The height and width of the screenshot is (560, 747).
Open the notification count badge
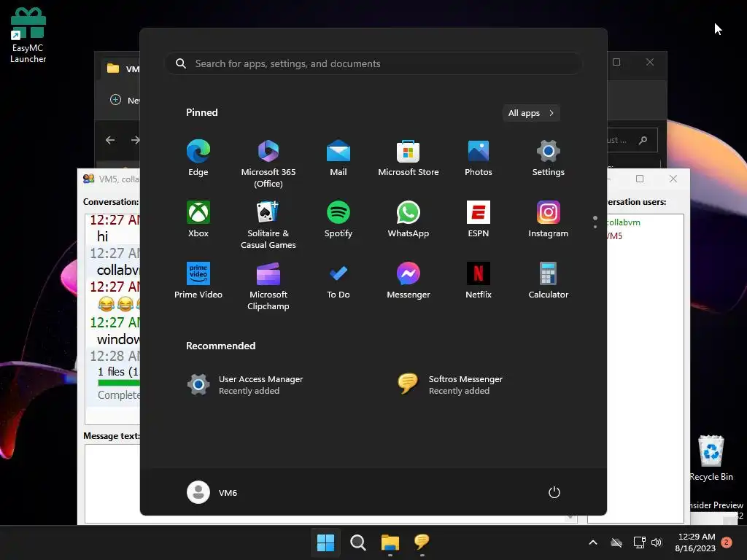click(727, 542)
